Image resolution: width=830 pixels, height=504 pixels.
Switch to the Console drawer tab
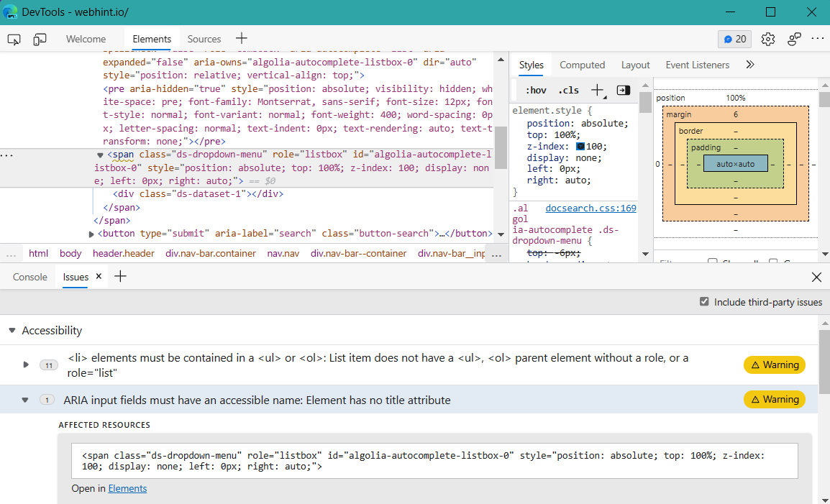click(30, 277)
